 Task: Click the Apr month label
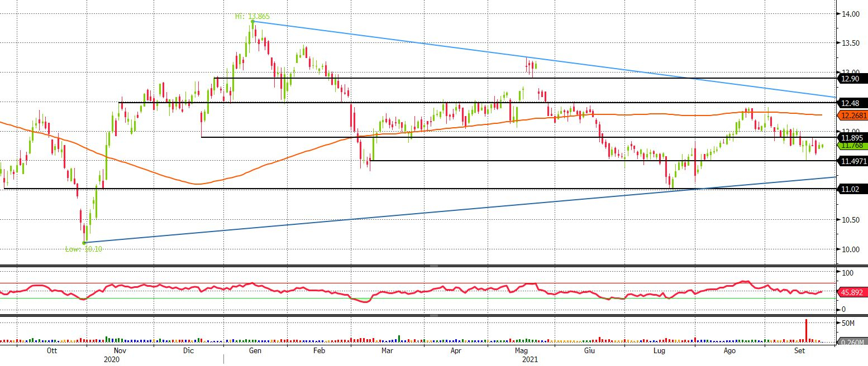(455, 351)
